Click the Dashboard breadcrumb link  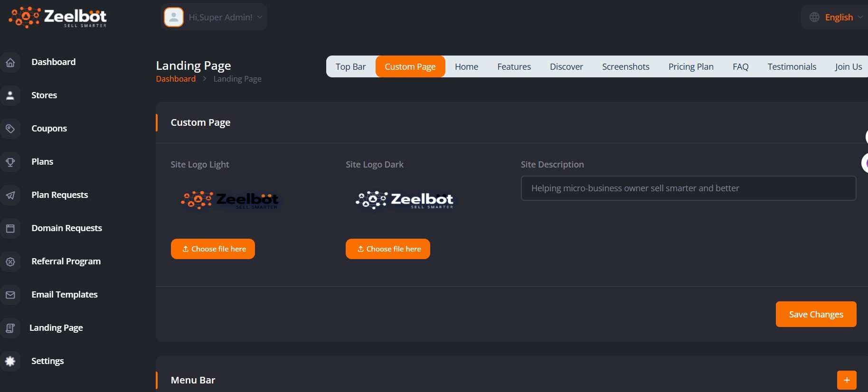point(176,79)
